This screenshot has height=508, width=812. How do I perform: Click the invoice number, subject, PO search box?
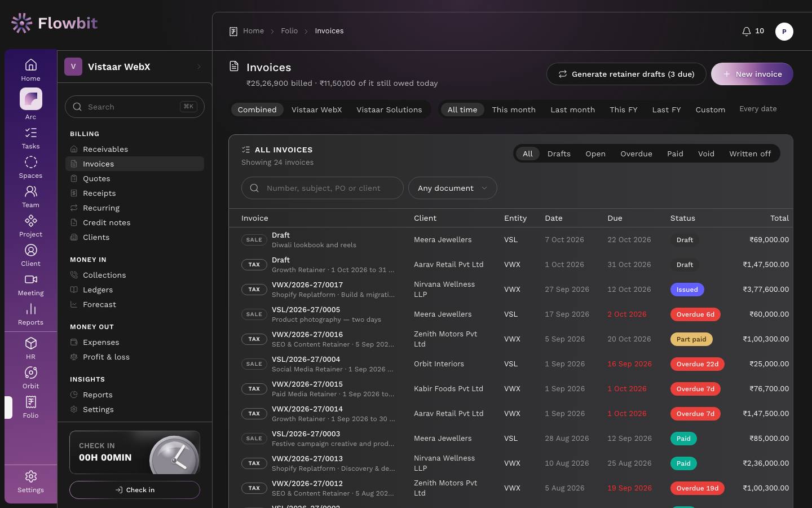pos(323,188)
